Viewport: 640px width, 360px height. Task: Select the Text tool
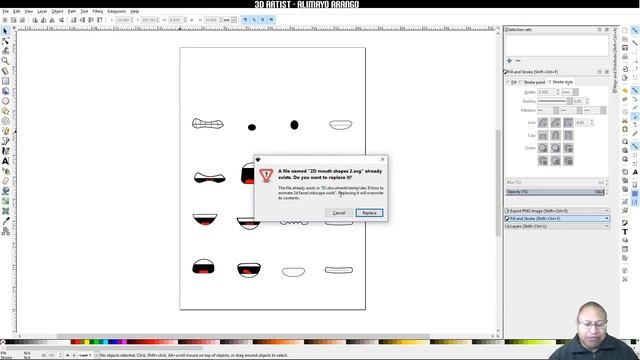pyautogui.click(x=5, y=161)
